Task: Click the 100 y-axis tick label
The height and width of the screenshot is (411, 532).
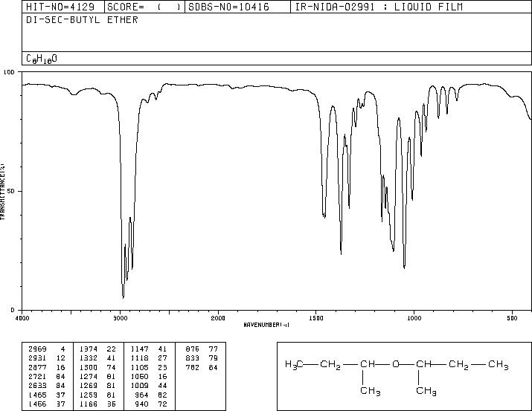Action: pos(9,72)
